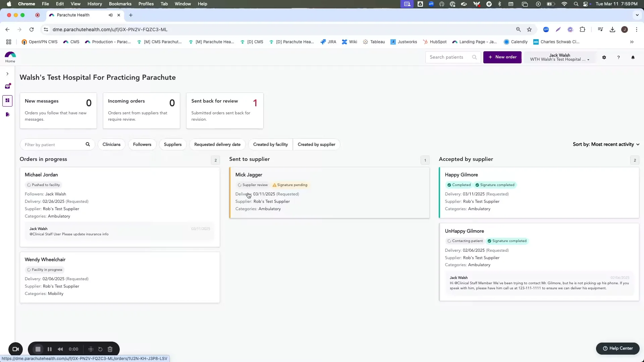Open the Parachute Health Home logo
The width and height of the screenshot is (644, 362).
[10, 57]
